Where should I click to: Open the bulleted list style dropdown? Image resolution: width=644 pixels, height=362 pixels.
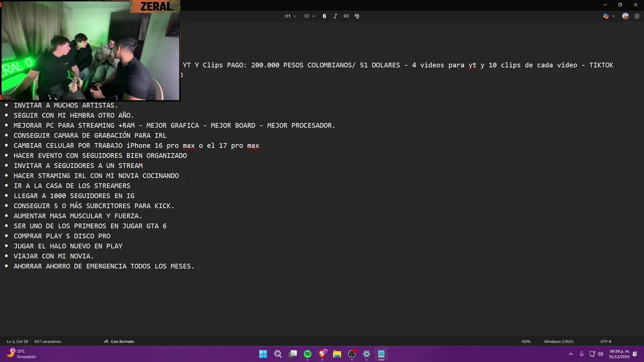point(309,16)
